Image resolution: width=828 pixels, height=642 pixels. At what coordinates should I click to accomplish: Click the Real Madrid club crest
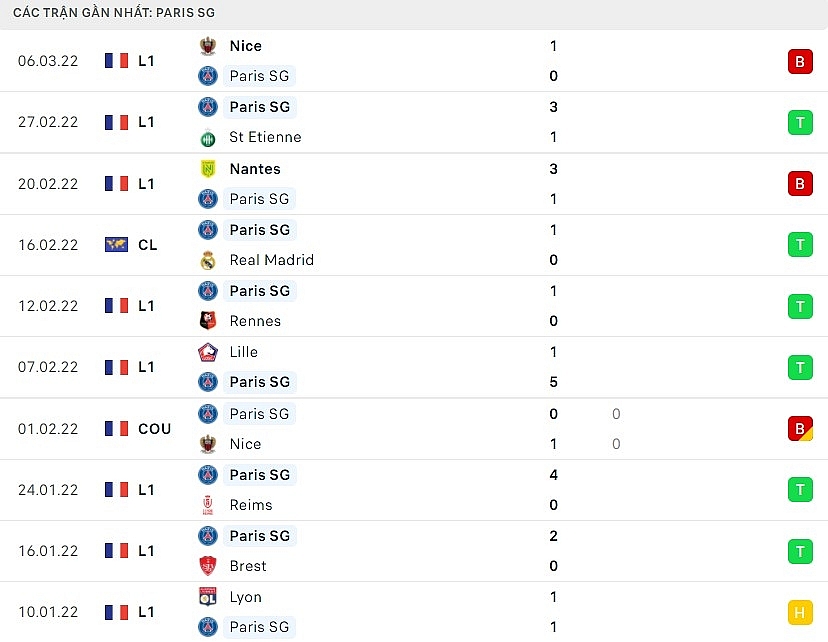pos(208,261)
